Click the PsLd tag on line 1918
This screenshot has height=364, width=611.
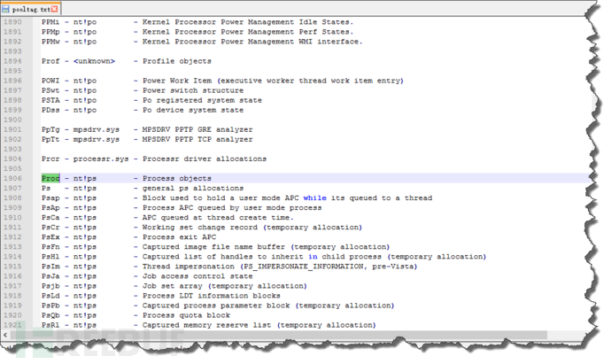(x=50, y=296)
